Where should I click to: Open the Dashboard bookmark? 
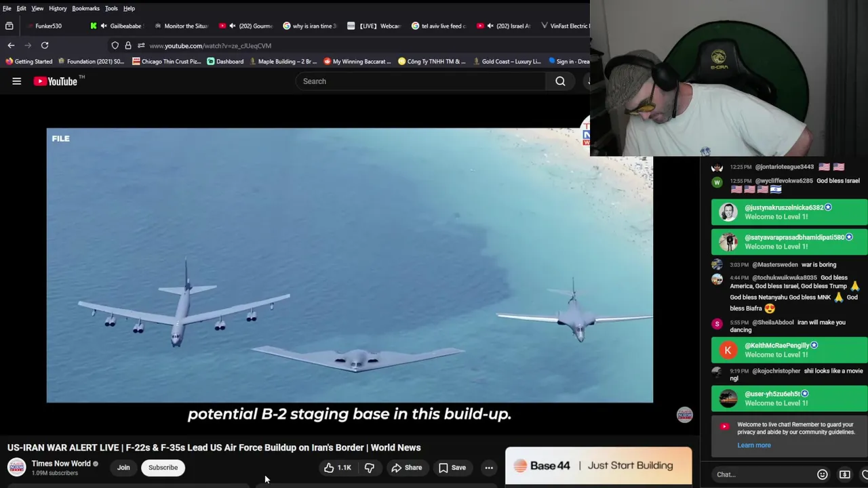225,62
